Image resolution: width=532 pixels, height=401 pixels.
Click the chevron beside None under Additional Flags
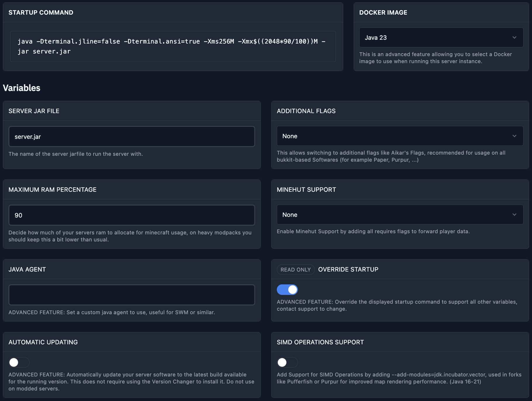click(515, 136)
